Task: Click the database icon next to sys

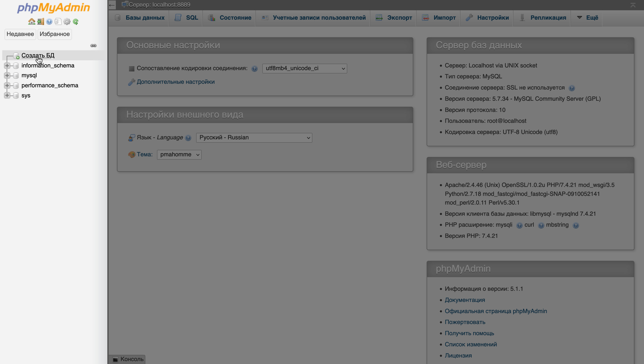Action: point(16,96)
